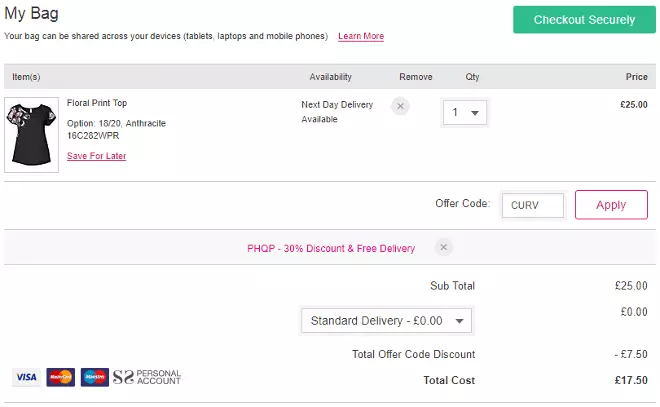Save the item for later
The width and height of the screenshot is (660, 407).
tap(96, 156)
